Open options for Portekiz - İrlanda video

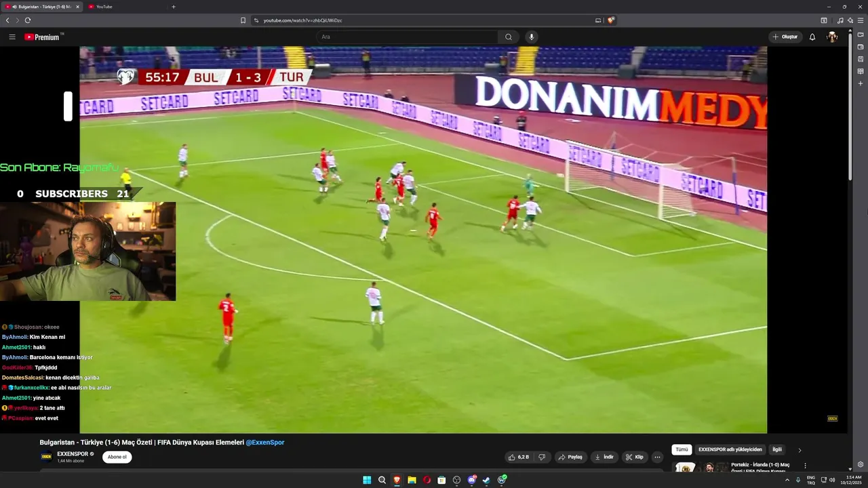806,466
